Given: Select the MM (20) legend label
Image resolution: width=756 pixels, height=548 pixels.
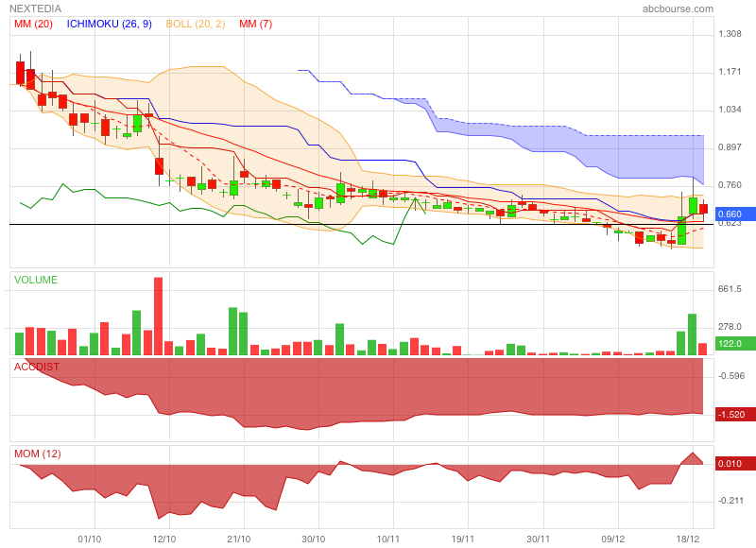Looking at the screenshot, I should (x=33, y=25).
